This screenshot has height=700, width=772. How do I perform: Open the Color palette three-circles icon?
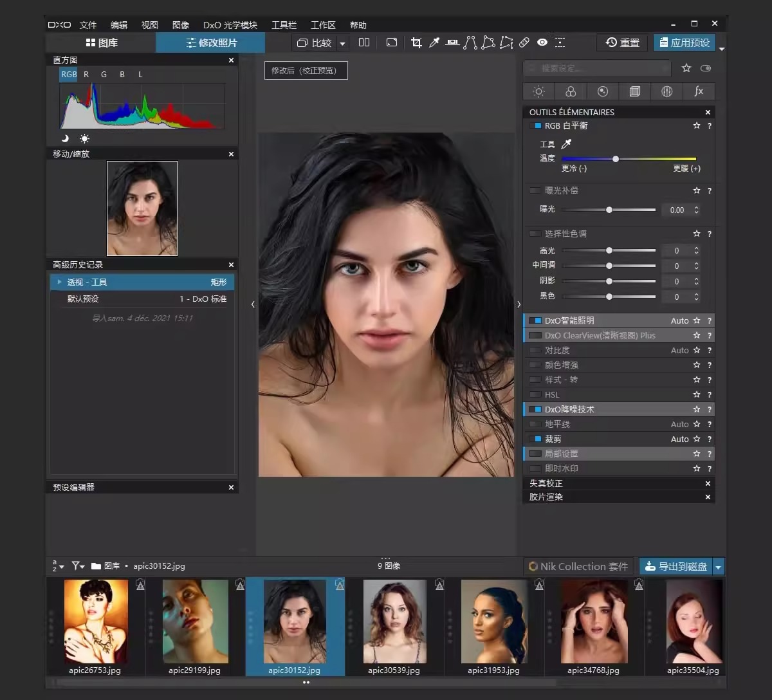tap(571, 91)
